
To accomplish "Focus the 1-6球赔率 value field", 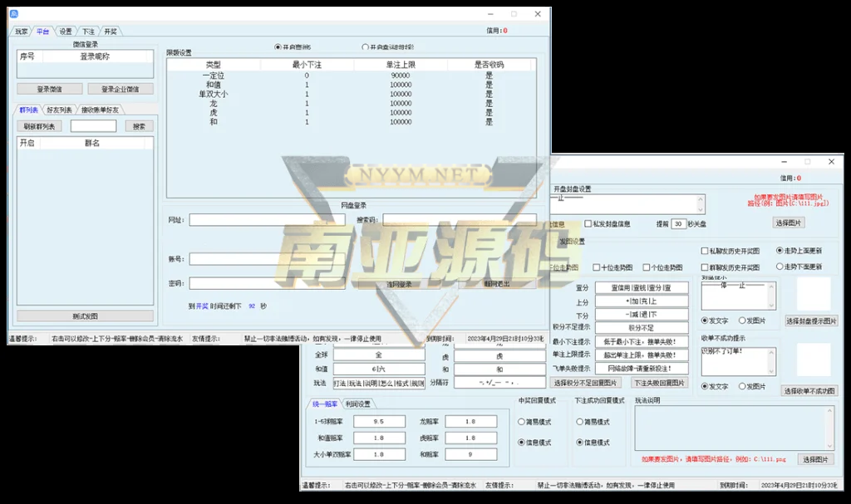I will click(379, 422).
